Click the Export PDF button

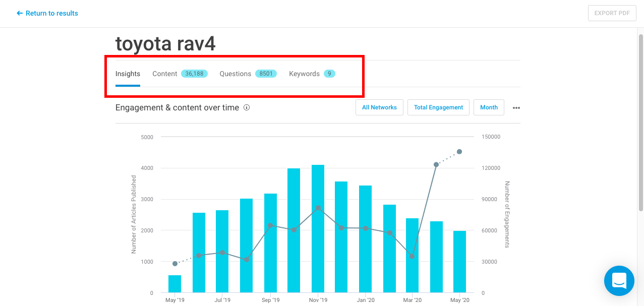(612, 13)
